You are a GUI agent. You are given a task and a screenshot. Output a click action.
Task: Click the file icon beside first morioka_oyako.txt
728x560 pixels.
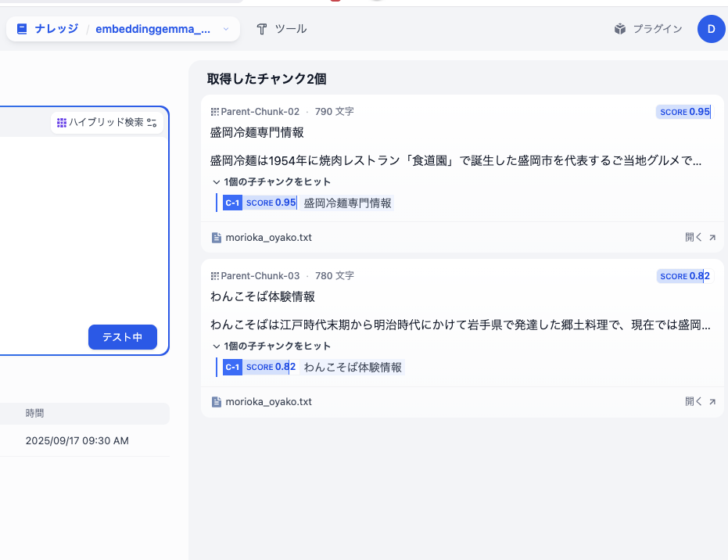[x=217, y=236]
